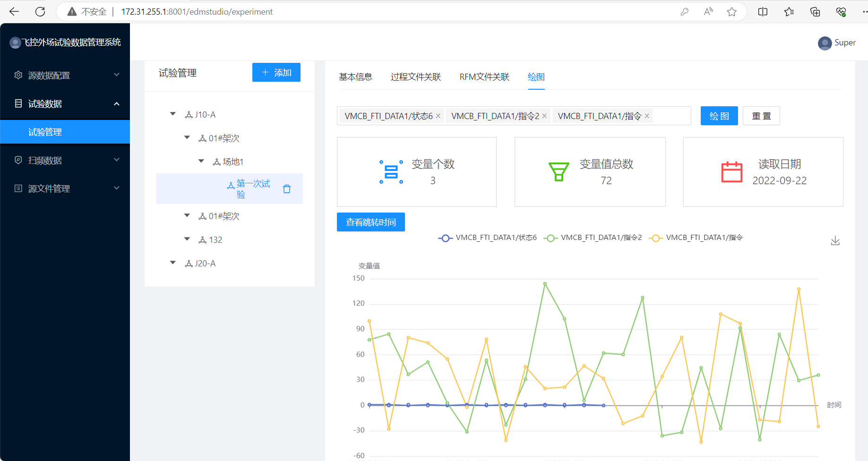Image resolution: width=868 pixels, height=461 pixels.
Task: Switch to the 过程文件关联 tab
Action: pyautogui.click(x=416, y=77)
